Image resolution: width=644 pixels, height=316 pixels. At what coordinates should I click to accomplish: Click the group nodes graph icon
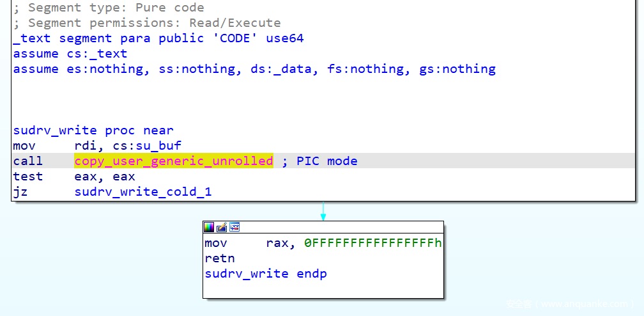pyautogui.click(x=234, y=227)
